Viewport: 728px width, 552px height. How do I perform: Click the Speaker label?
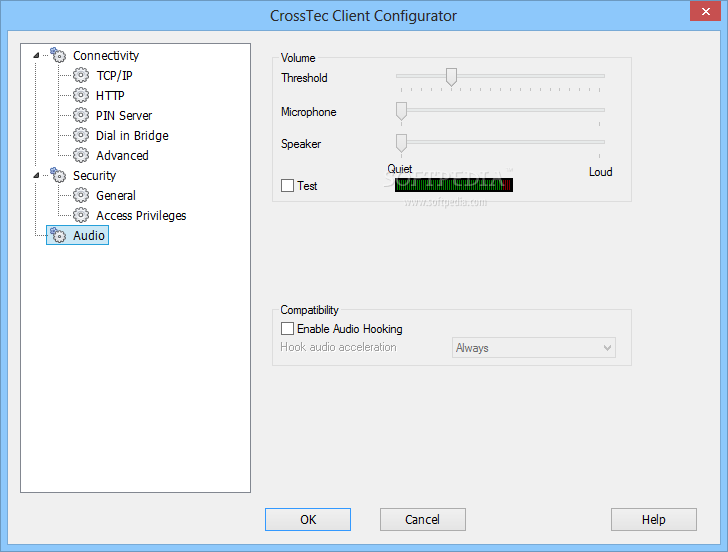coord(301,144)
